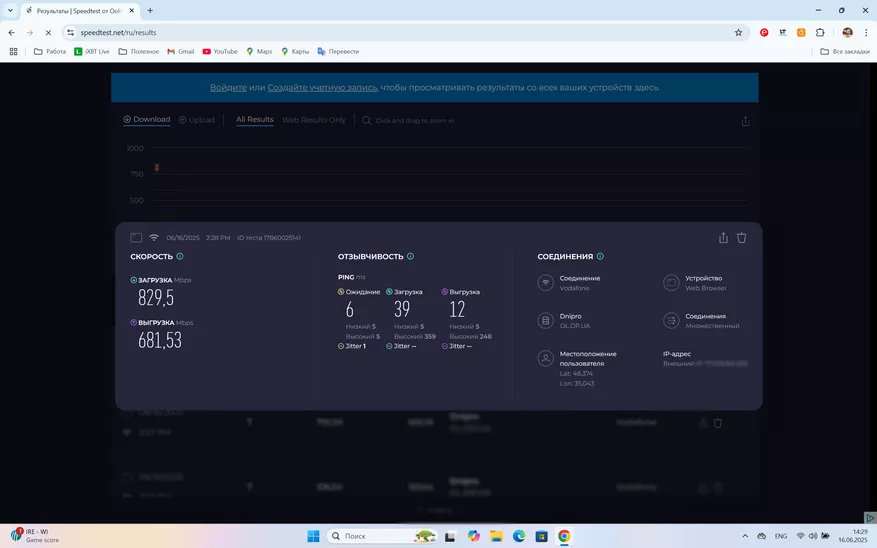This screenshot has height=548, width=877.
Task: Bookmark this page with the star icon
Action: (x=739, y=32)
